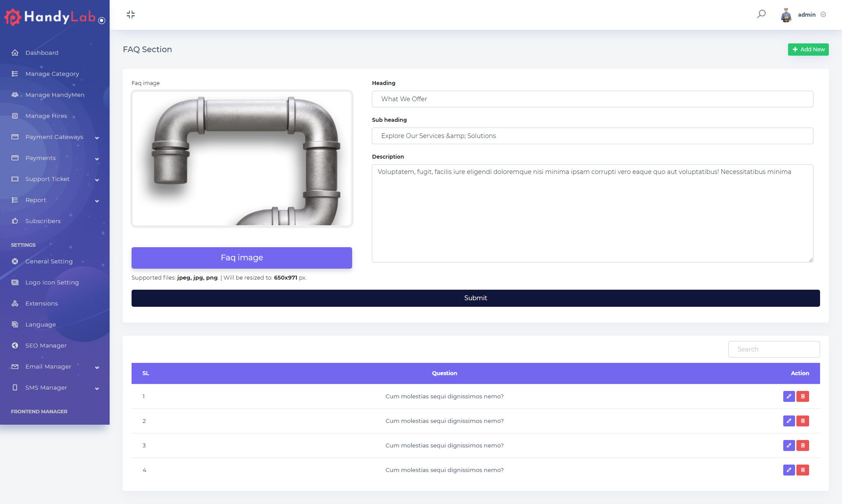Expand the Support Ticket submenu
Viewport: 842px width, 504px height.
point(47,179)
